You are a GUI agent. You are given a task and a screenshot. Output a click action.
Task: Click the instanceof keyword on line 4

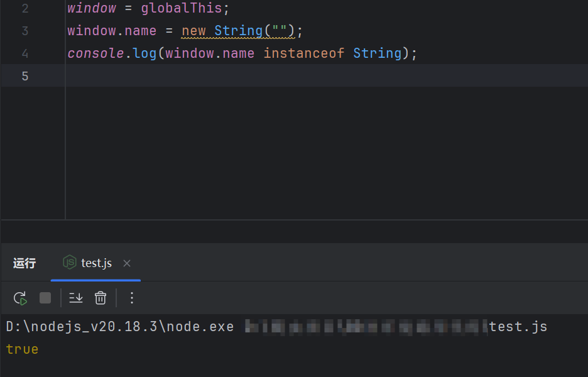click(x=303, y=53)
